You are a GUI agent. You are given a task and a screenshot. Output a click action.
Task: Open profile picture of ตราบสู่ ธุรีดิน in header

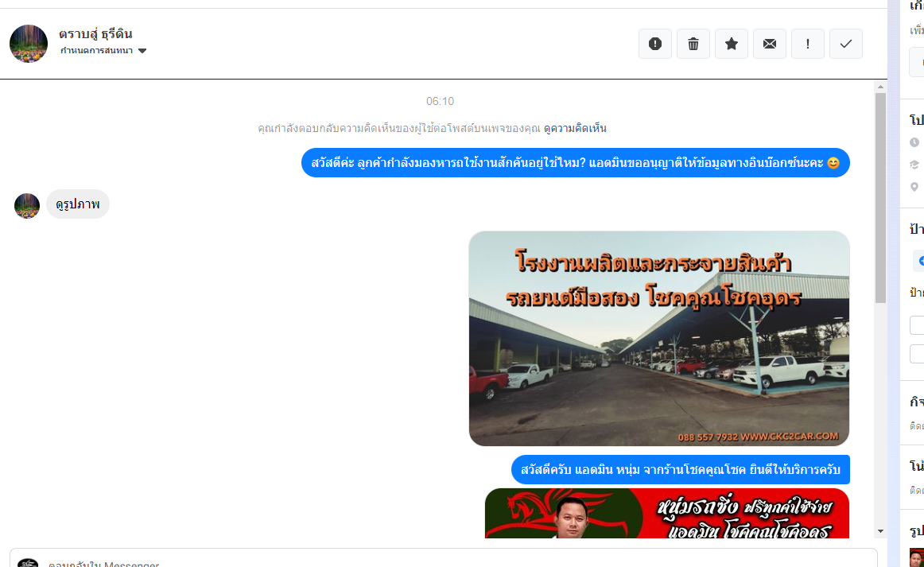pyautogui.click(x=29, y=44)
